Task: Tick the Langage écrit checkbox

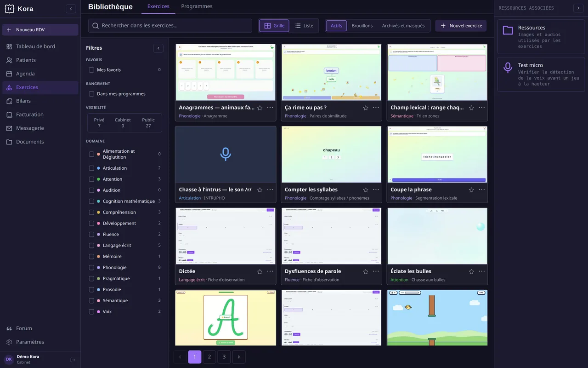Action: (x=91, y=245)
